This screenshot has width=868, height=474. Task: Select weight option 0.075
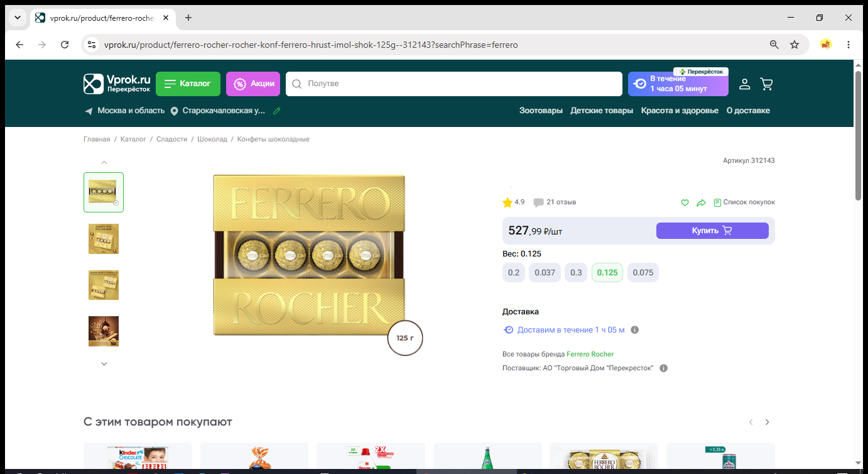point(643,273)
